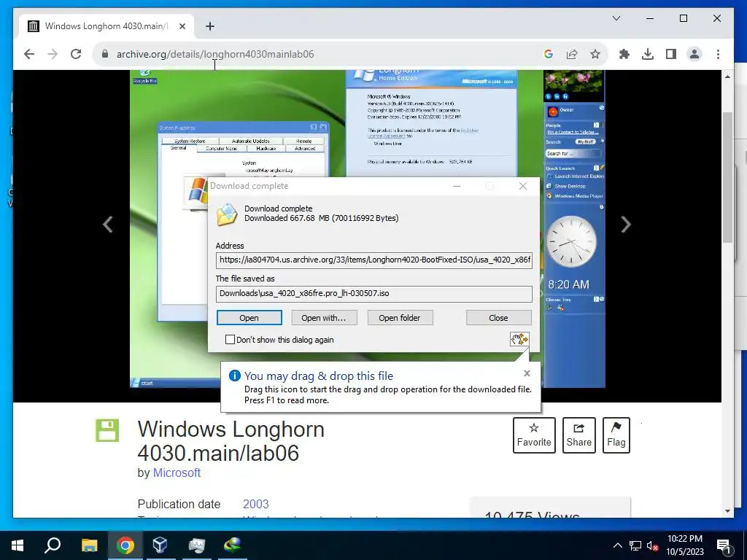Go back using the browser back arrow
The width and height of the screenshot is (747, 560).
(x=29, y=54)
